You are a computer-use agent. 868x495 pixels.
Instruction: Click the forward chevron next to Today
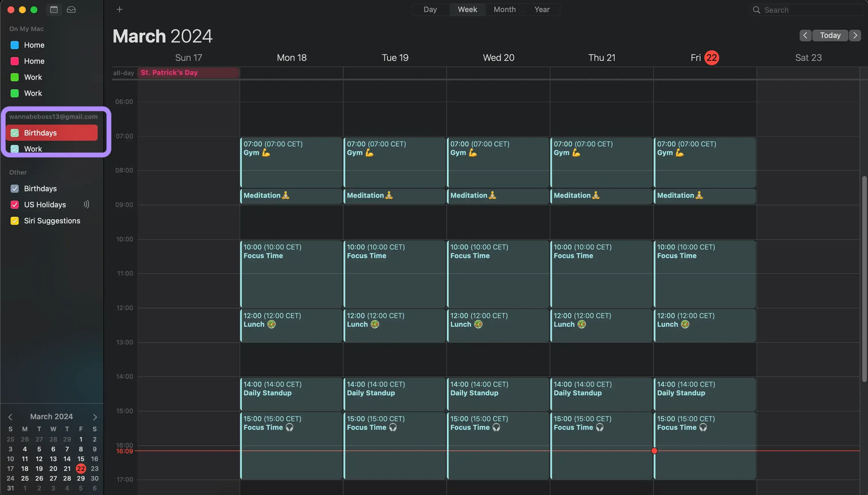click(855, 35)
